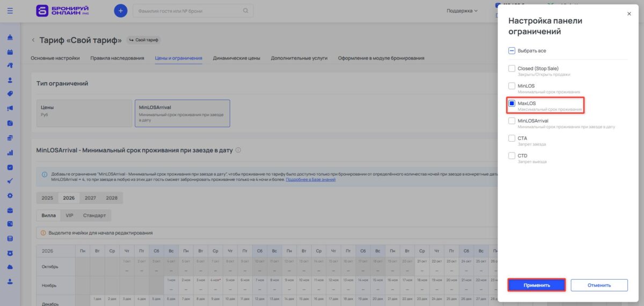
Task: Click the 2026 header cell in calendar grid
Action: [x=56, y=251]
